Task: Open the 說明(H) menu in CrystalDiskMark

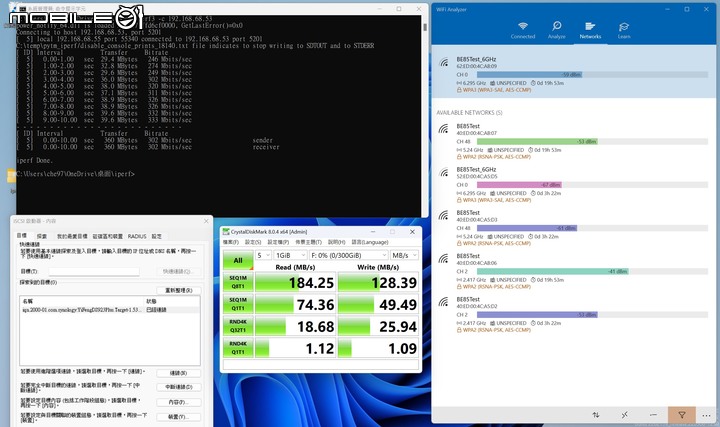Action: (x=337, y=242)
